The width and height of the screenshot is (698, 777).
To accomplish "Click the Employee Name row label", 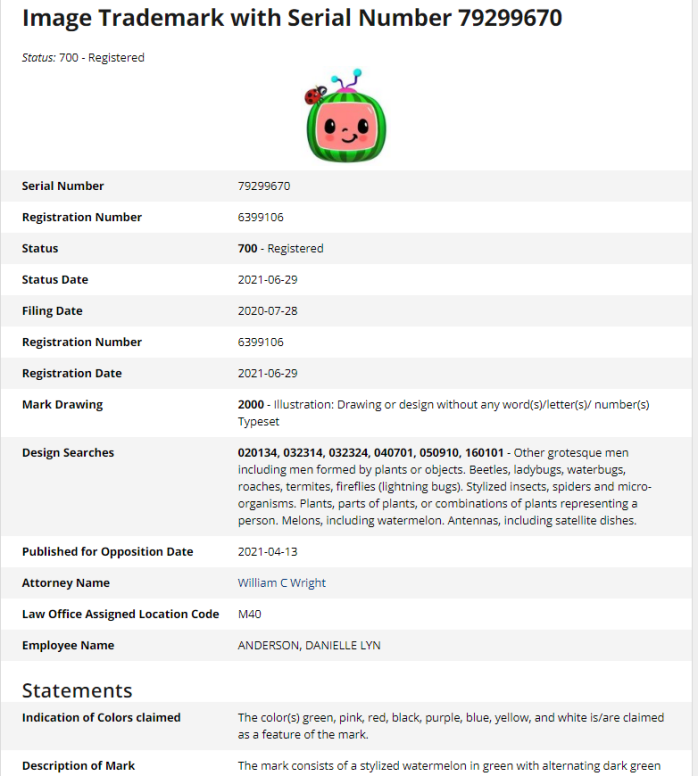I will pyautogui.click(x=68, y=646).
